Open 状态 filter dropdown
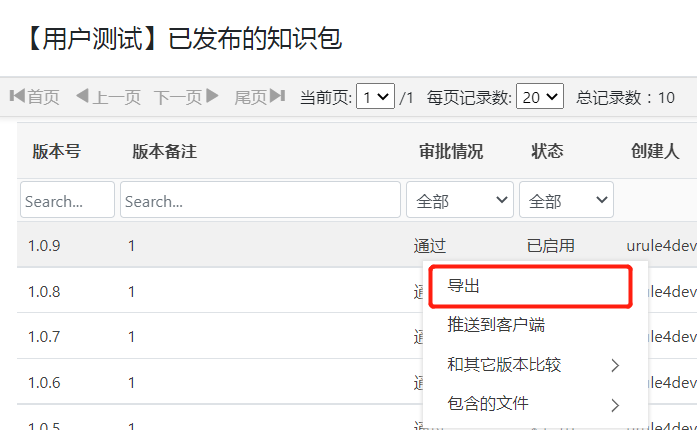The height and width of the screenshot is (430, 697). tap(566, 200)
